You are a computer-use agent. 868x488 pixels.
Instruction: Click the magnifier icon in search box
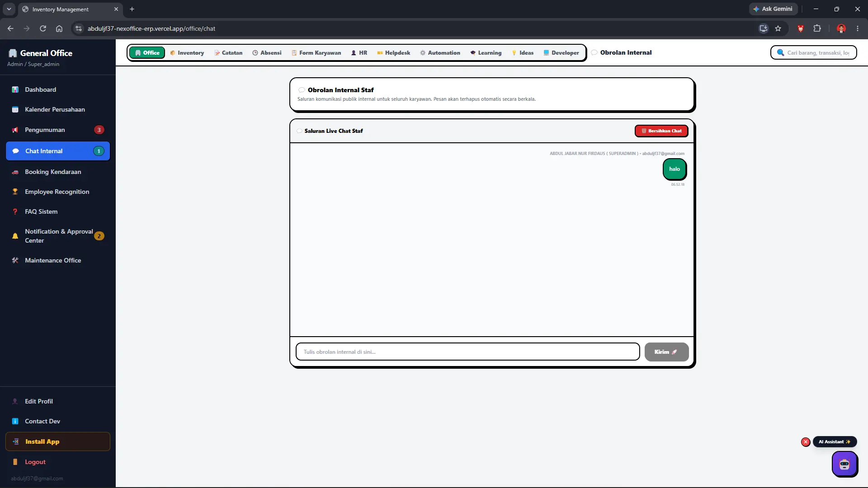tap(780, 53)
